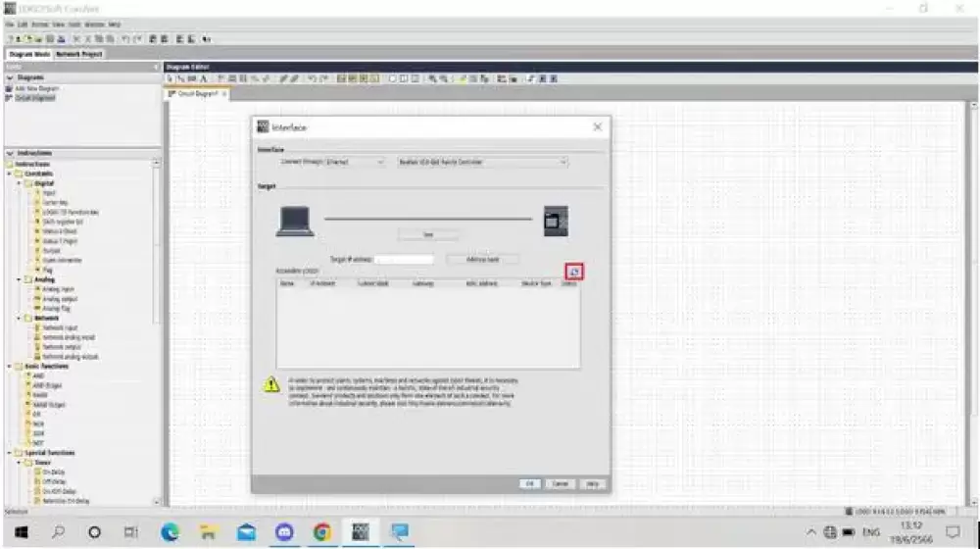This screenshot has height=549, width=980.
Task: Cancel the Interface dialog
Action: click(x=560, y=484)
